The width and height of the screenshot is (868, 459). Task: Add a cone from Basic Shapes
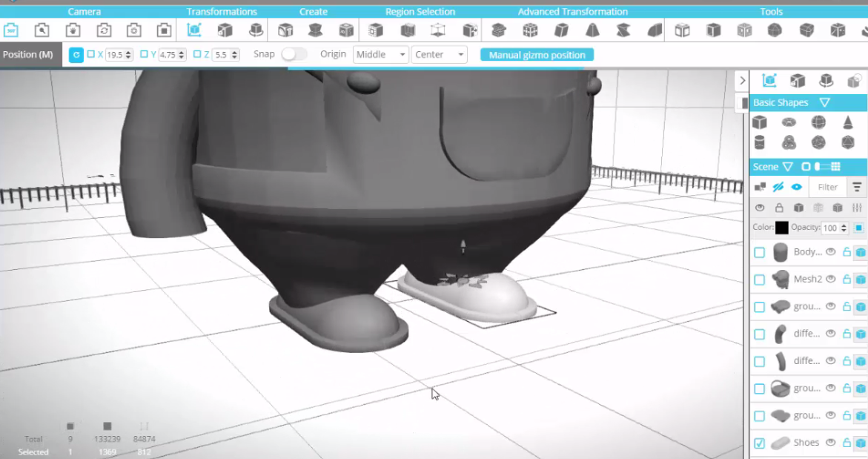847,122
